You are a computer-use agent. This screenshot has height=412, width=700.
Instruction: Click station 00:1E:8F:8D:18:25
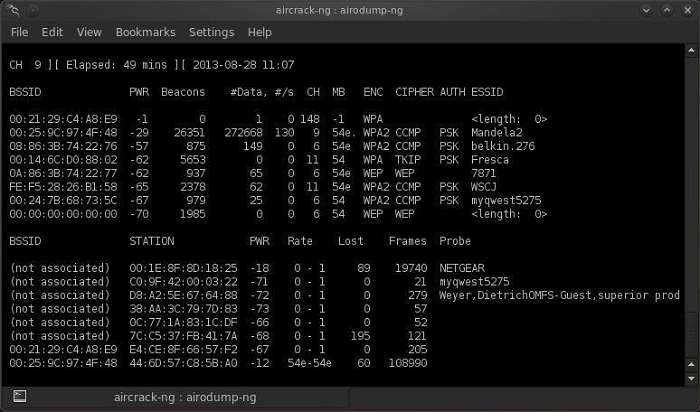click(183, 268)
